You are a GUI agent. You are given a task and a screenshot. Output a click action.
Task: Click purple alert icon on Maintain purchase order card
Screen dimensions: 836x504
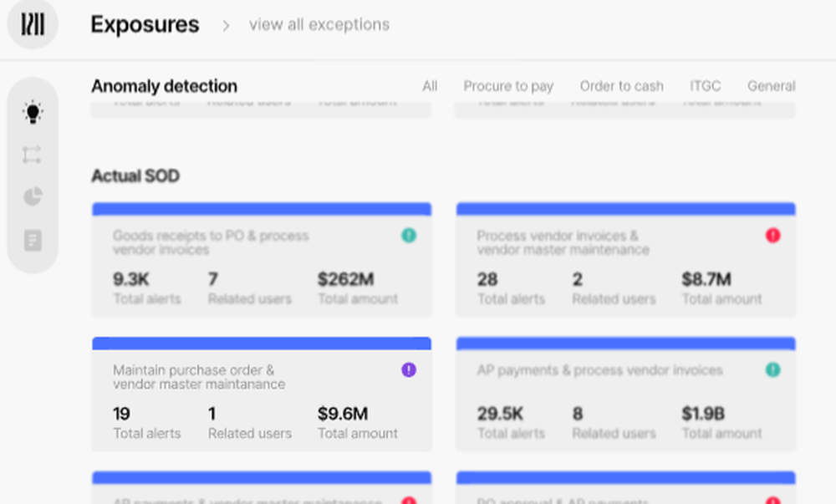pyautogui.click(x=409, y=369)
